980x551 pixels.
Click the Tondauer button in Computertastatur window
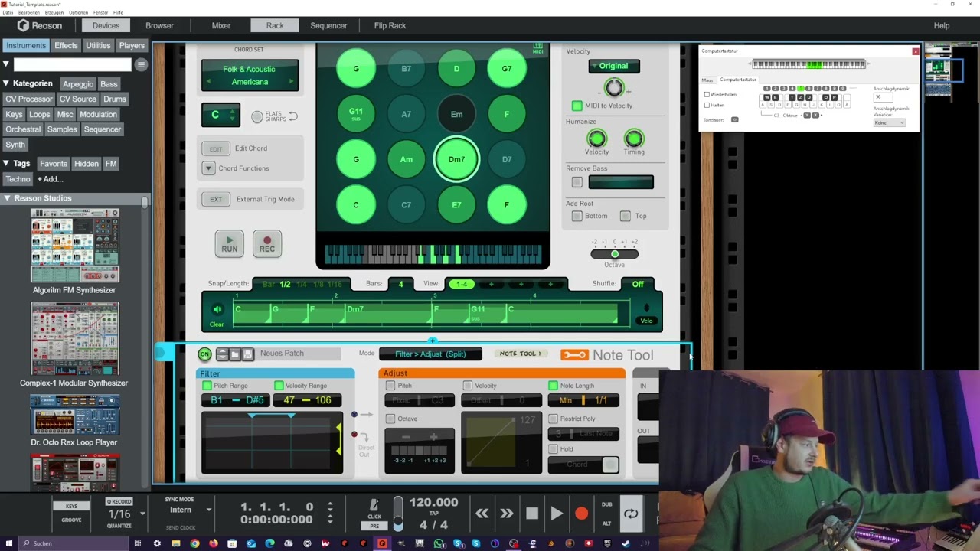(x=734, y=119)
